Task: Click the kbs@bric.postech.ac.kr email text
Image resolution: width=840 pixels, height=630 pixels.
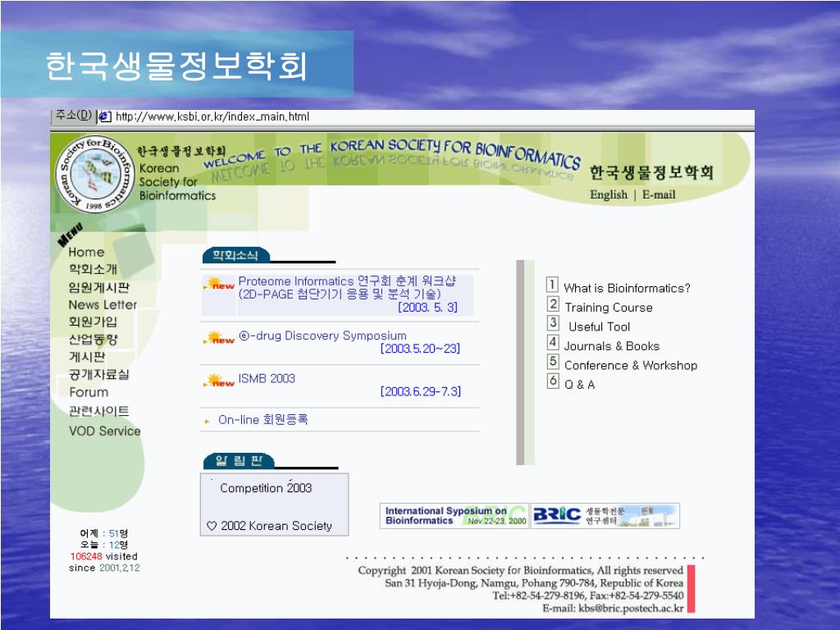Action: pyautogui.click(x=631, y=609)
